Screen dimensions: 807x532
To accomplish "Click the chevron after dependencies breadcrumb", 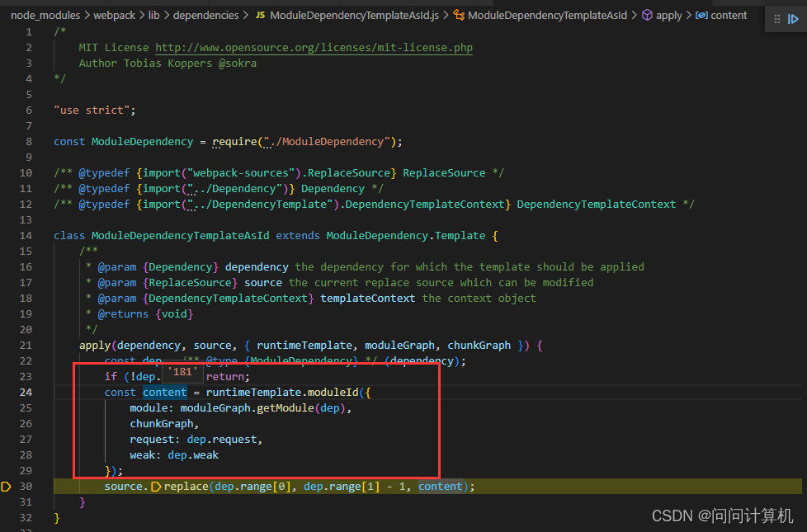I will click(x=246, y=16).
